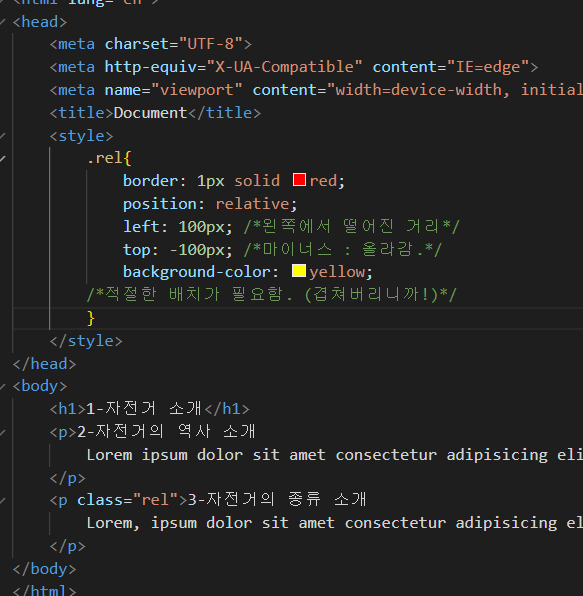Click the opening <head> tag
583x596 pixels.
40,22
